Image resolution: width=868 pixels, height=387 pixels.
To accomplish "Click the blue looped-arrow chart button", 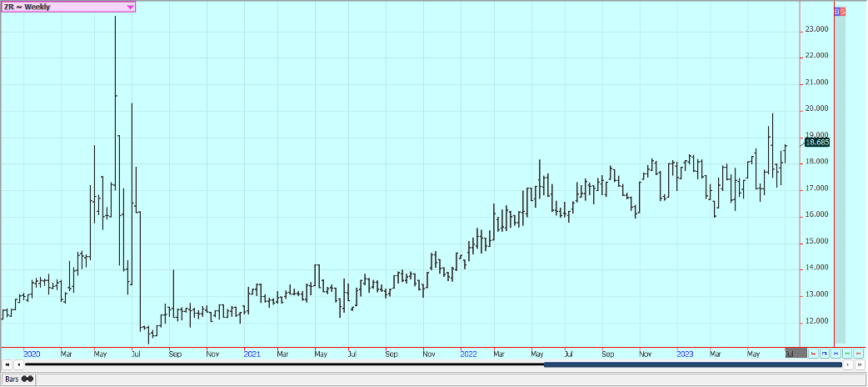I will [825, 354].
